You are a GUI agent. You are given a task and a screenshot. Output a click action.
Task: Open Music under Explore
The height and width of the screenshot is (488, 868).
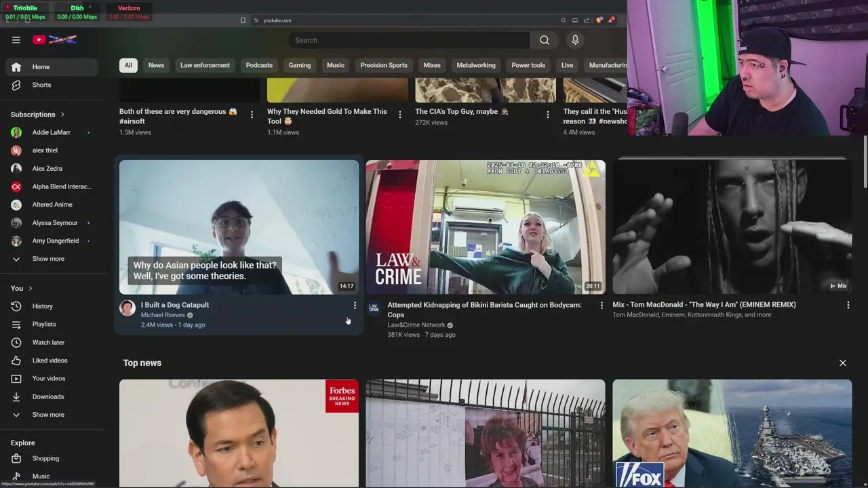click(52, 476)
